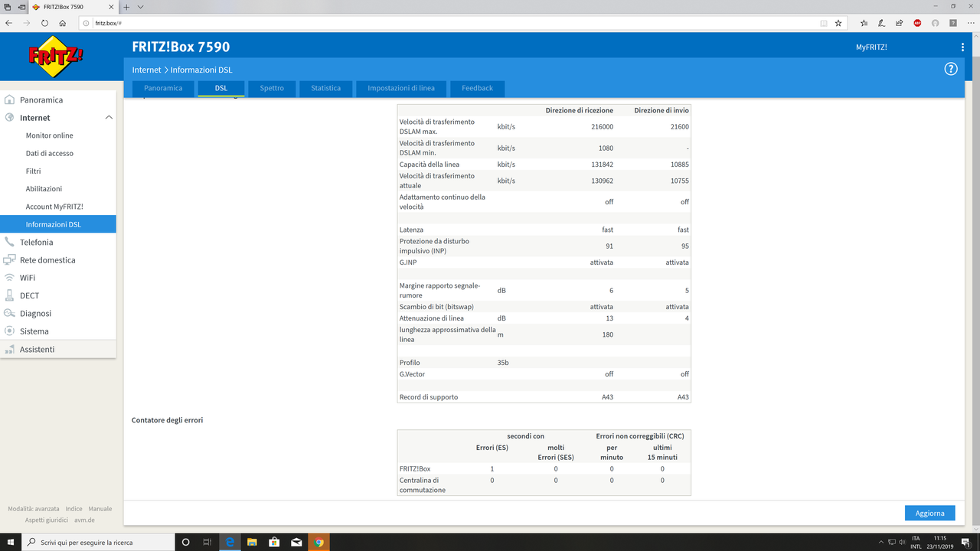
Task: Open new browser tab plus button
Action: click(127, 7)
